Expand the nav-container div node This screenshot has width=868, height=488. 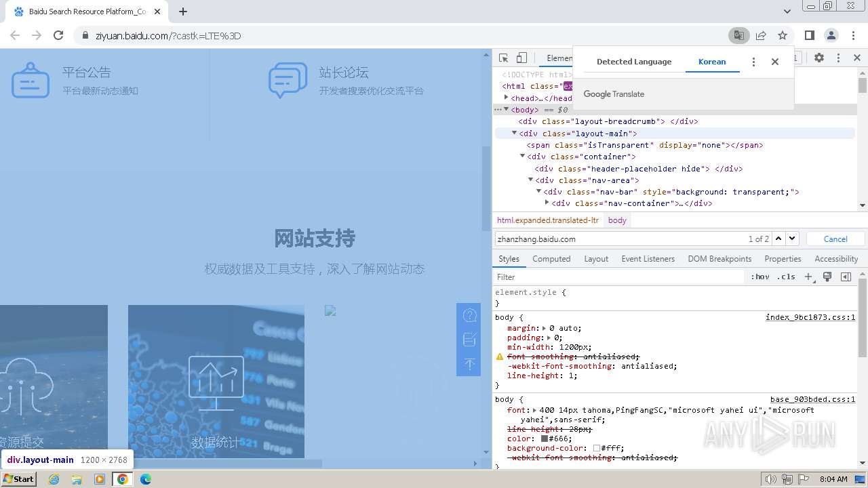coord(547,203)
